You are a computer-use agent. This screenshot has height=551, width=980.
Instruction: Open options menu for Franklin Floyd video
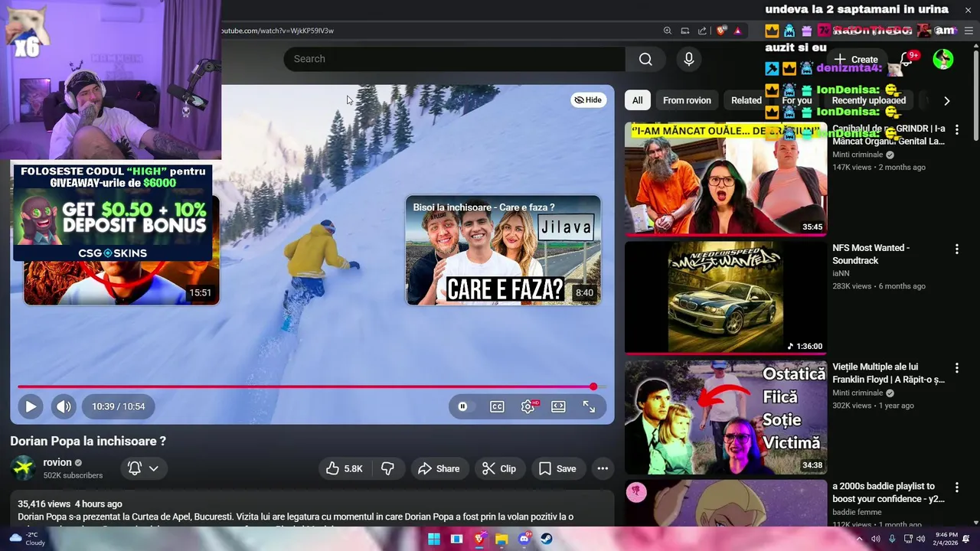(x=956, y=368)
